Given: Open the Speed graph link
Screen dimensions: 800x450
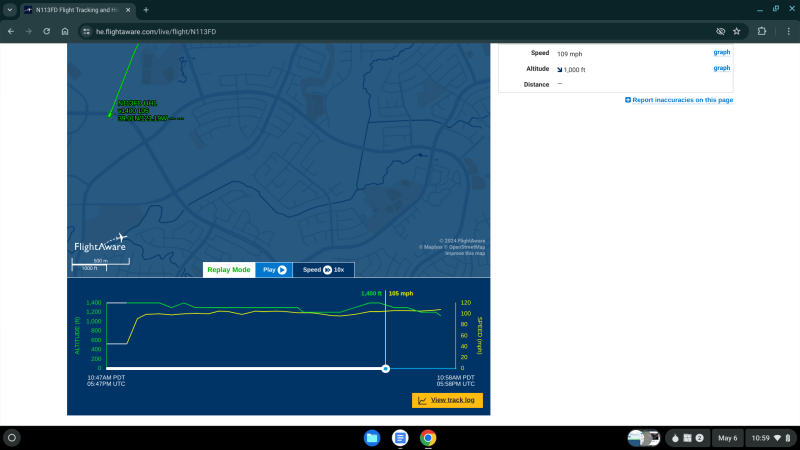Looking at the screenshot, I should 721,52.
